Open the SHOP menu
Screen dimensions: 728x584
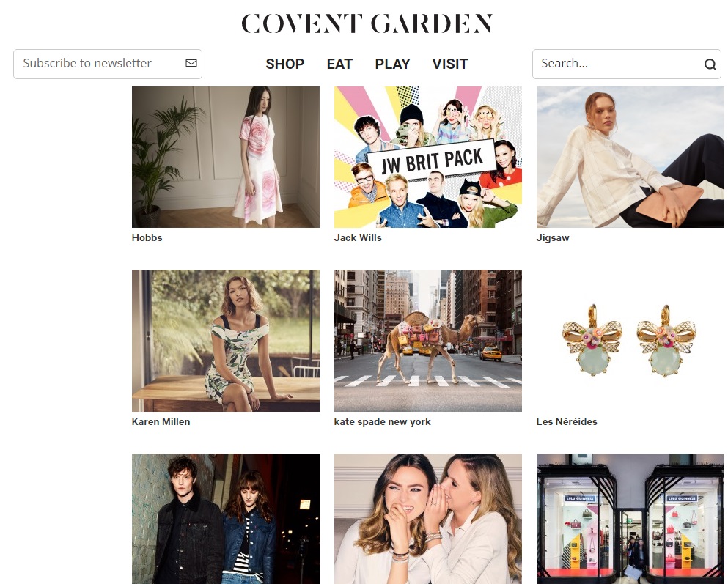click(x=285, y=64)
